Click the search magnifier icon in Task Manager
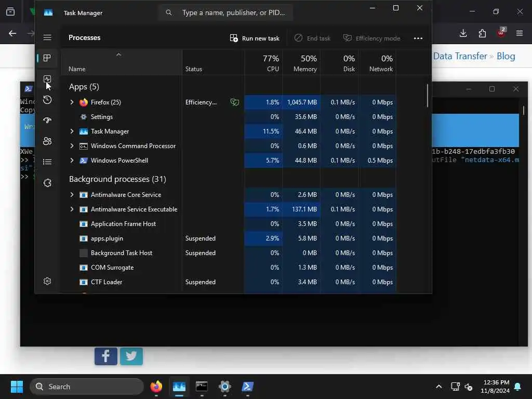 169,12
